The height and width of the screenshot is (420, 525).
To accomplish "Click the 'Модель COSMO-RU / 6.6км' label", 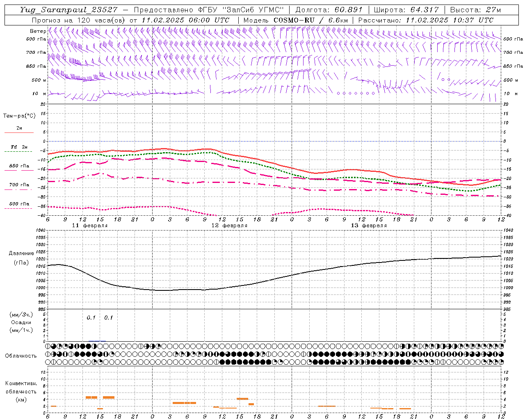I will coord(295,20).
